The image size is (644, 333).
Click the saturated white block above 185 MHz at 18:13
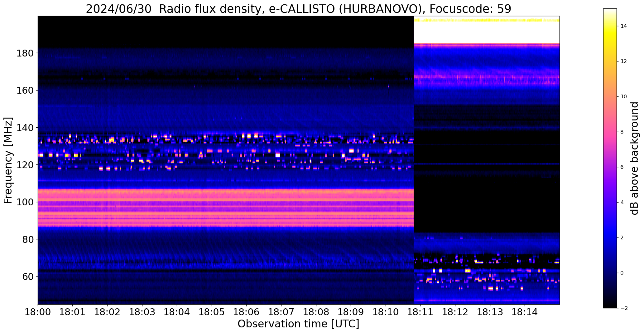pos(490,33)
